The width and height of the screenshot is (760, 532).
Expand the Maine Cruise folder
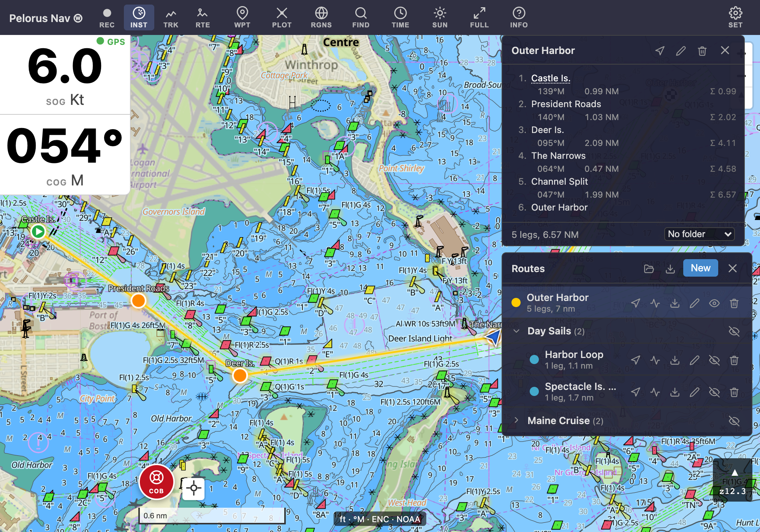516,420
